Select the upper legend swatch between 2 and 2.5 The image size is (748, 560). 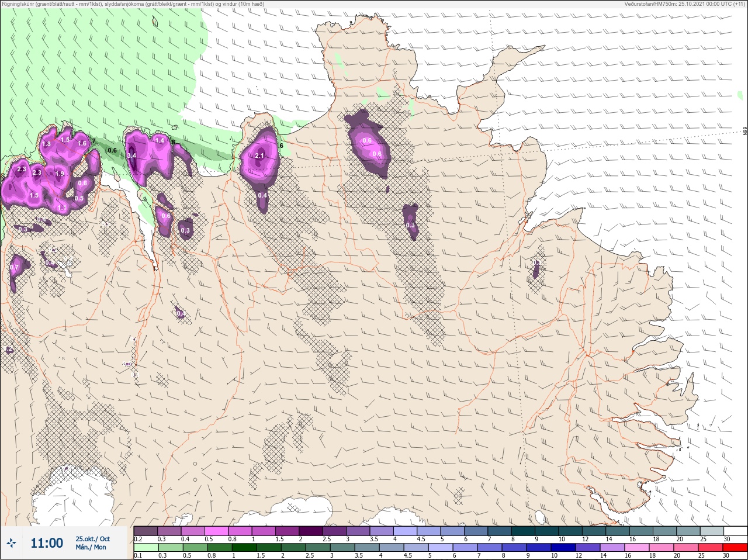pyautogui.click(x=311, y=531)
